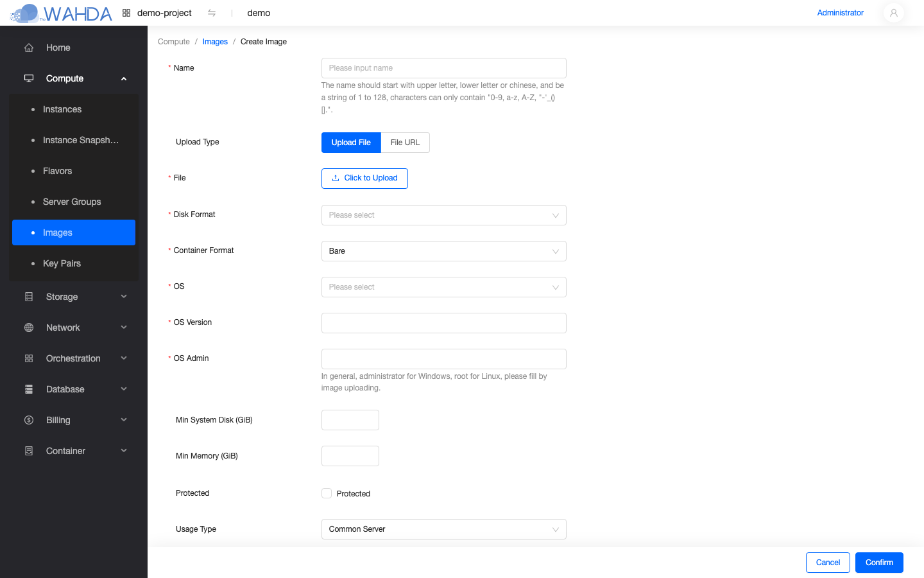Select Upload File upload type

(351, 143)
